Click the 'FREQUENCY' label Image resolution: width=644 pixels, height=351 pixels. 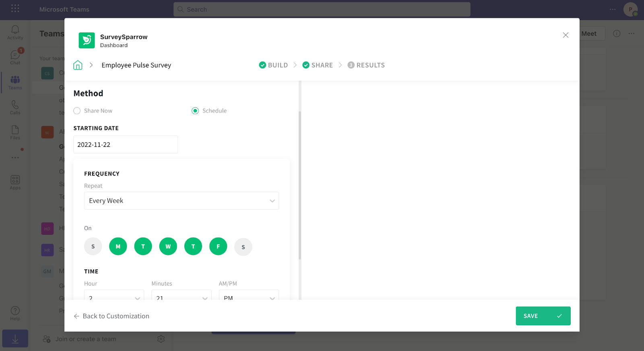(102, 174)
